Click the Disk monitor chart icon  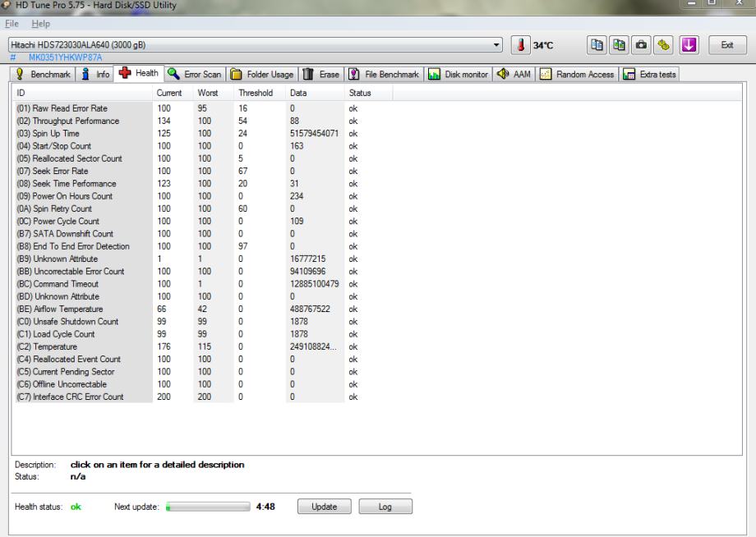[434, 74]
